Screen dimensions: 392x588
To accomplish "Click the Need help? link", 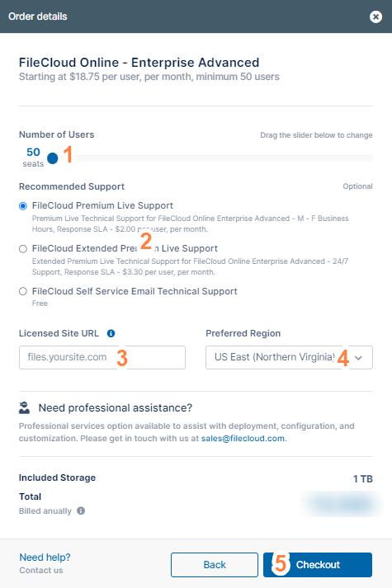I will (x=45, y=557).
